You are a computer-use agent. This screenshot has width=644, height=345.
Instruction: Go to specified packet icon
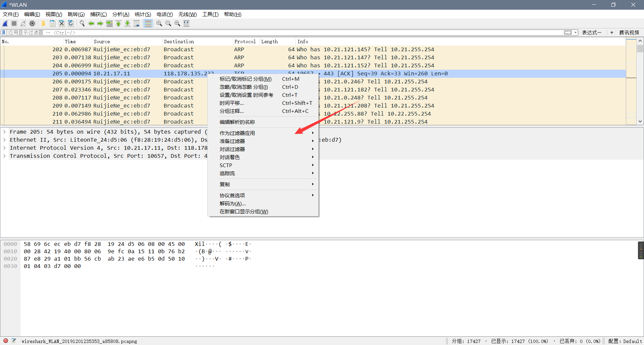pyautogui.click(x=109, y=23)
